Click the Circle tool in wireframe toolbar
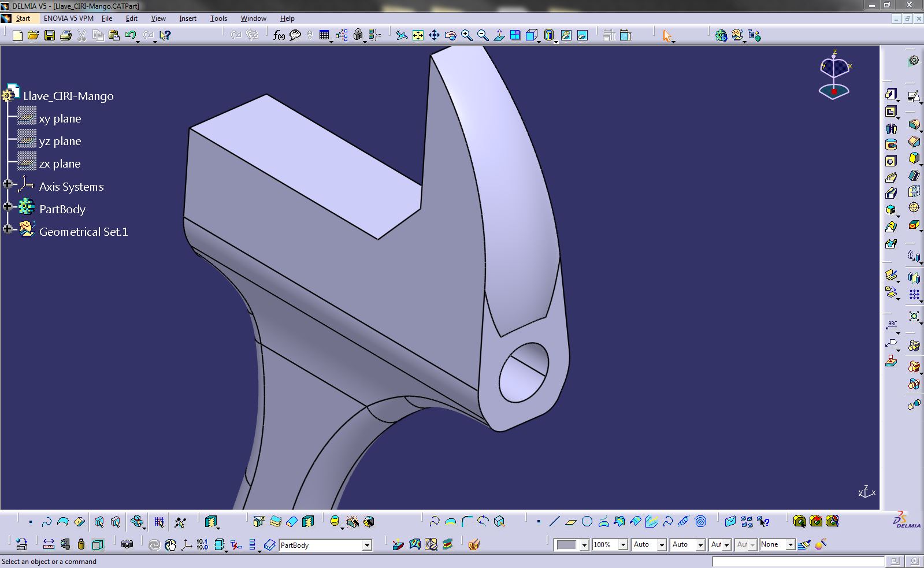 [587, 522]
